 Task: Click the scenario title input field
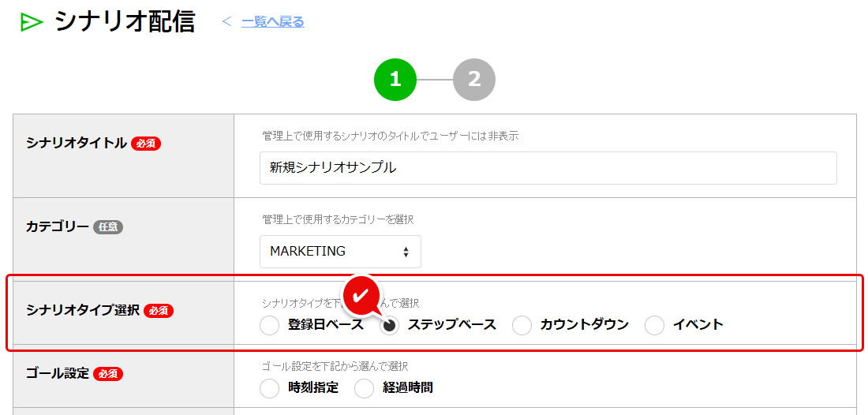[x=548, y=168]
